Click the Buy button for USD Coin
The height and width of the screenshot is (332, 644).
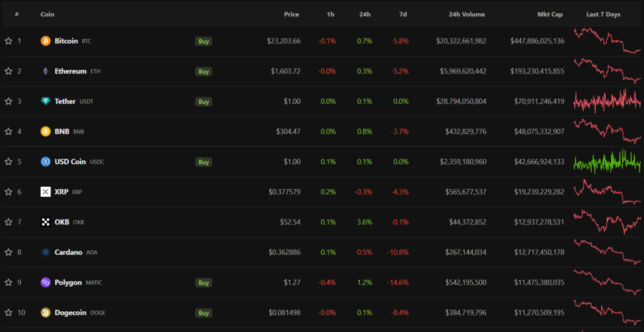(x=204, y=162)
